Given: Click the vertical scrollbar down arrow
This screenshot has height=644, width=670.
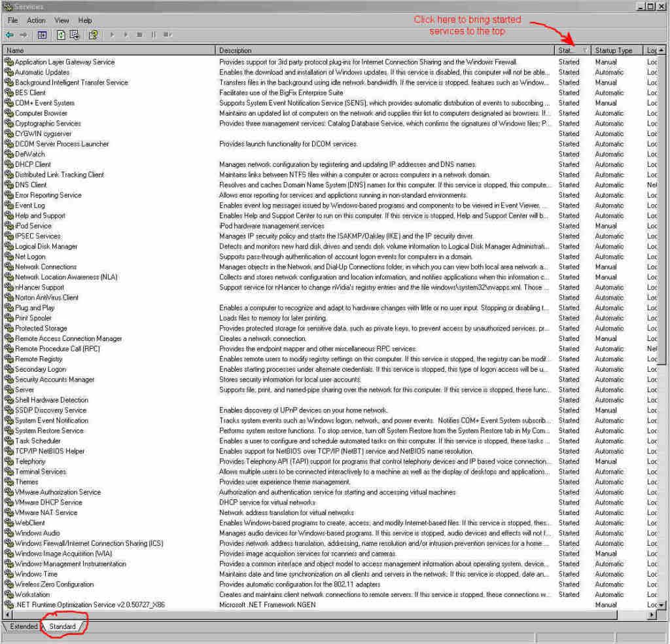Looking at the screenshot, I should (662, 605).
